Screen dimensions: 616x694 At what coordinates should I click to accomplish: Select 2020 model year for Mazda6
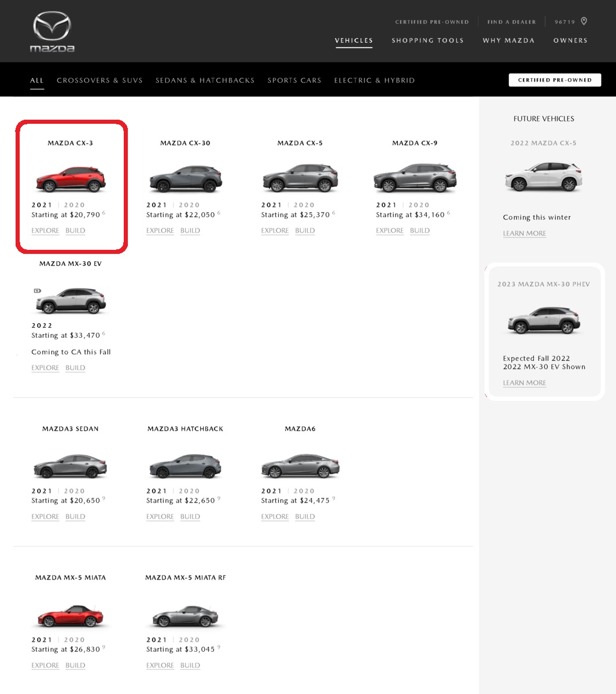pos(304,491)
